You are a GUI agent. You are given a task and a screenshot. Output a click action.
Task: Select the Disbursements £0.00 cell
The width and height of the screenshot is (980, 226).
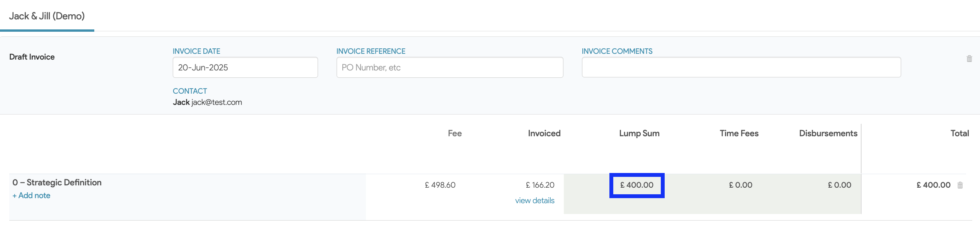(x=839, y=185)
